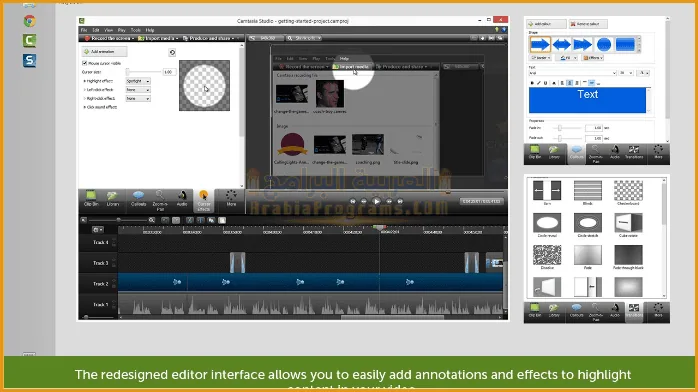Select Transitions tab in transitions panel
The height and width of the screenshot is (392, 698).
tap(634, 311)
